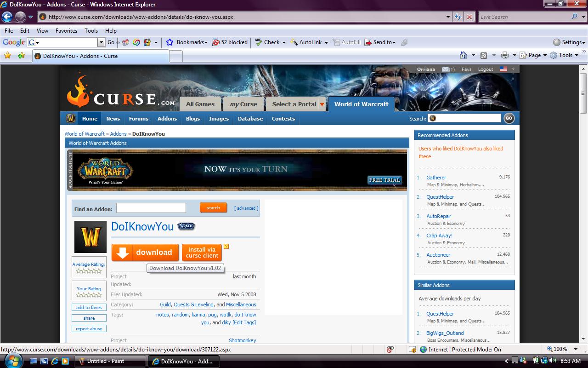Screen dimensions: 588x368
Task: Switch to the World of Warcraft tab
Action: (362, 104)
